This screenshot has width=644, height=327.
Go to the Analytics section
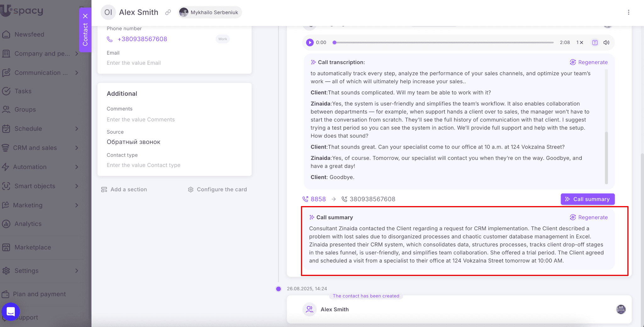click(28, 224)
